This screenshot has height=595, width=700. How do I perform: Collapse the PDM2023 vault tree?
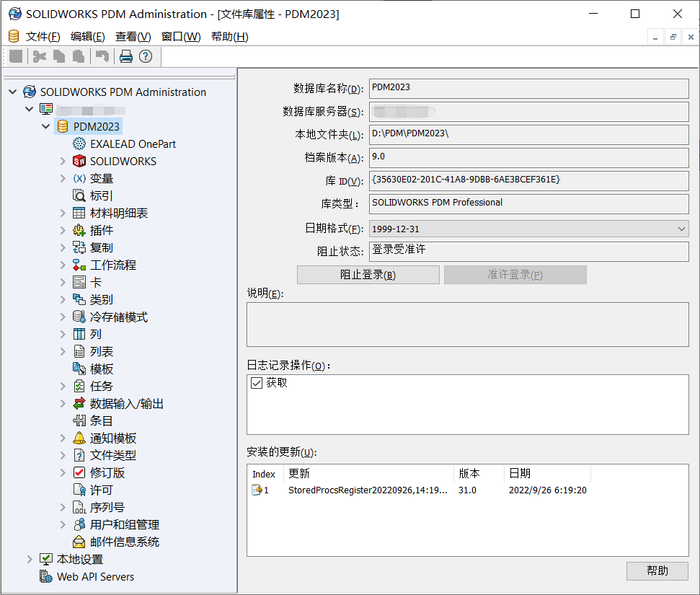[x=45, y=125]
